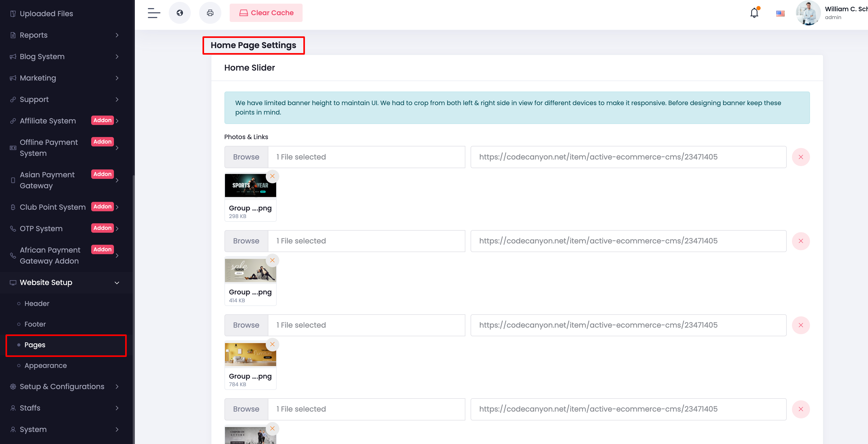
Task: Click Browse for the fourth slider photo
Action: tap(246, 409)
